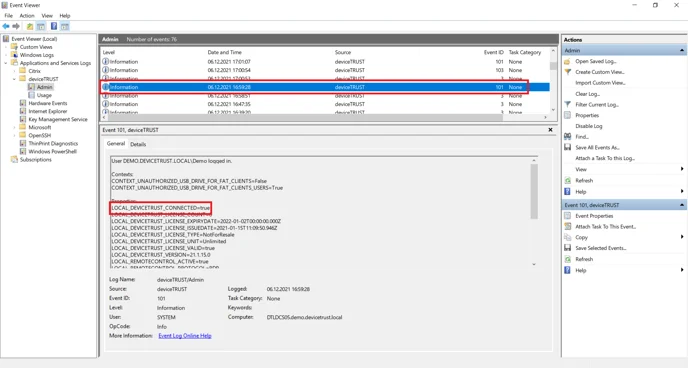The image size is (688, 368).
Task: Click the Custom Views folder icon in tree
Action: [x=14, y=46]
